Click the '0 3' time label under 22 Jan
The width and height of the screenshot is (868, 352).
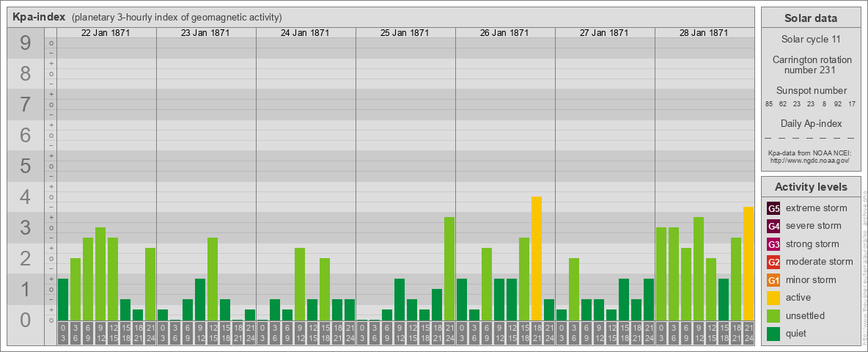coord(63,334)
